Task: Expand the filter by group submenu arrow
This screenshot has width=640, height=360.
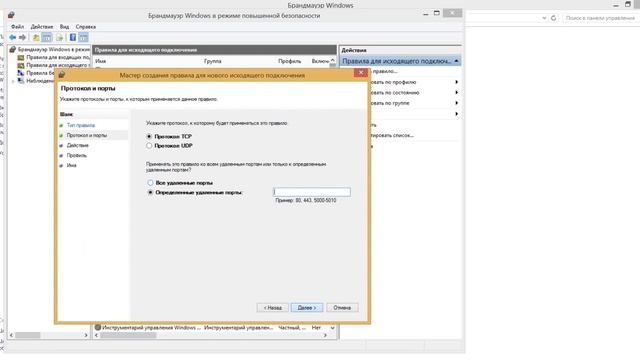Action: tap(456, 103)
